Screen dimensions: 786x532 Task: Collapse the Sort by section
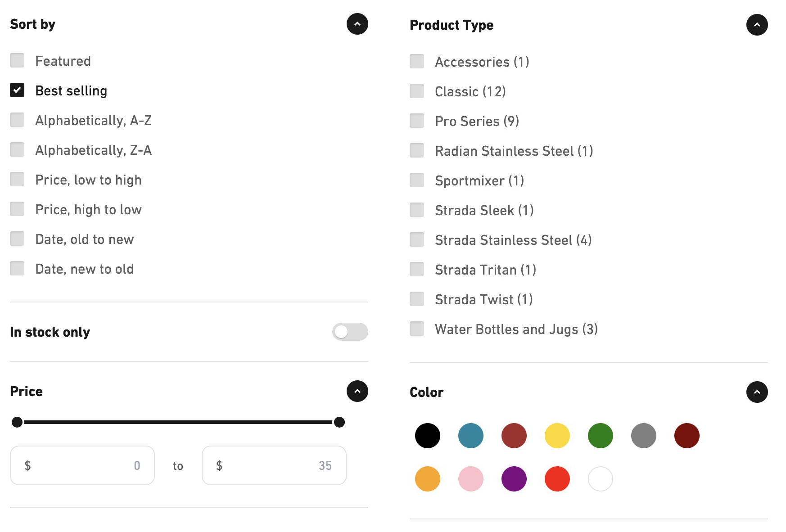tap(357, 24)
